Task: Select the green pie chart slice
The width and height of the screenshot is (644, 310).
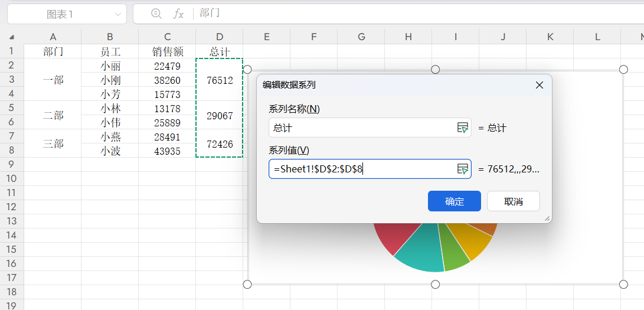Action: (x=453, y=253)
